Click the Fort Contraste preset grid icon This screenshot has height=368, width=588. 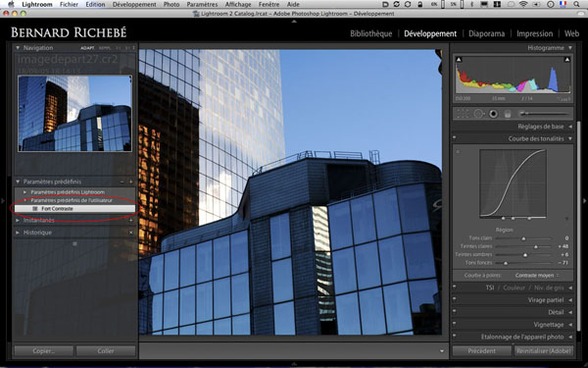35,208
